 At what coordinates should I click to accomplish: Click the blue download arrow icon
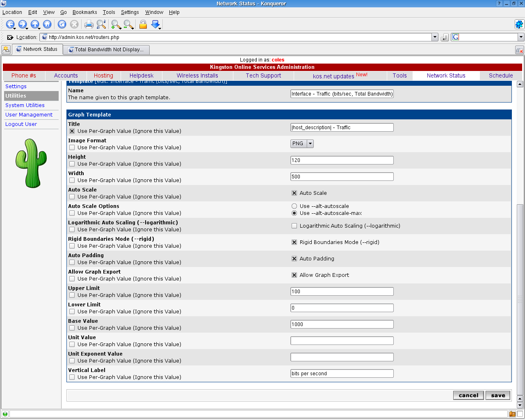155,24
